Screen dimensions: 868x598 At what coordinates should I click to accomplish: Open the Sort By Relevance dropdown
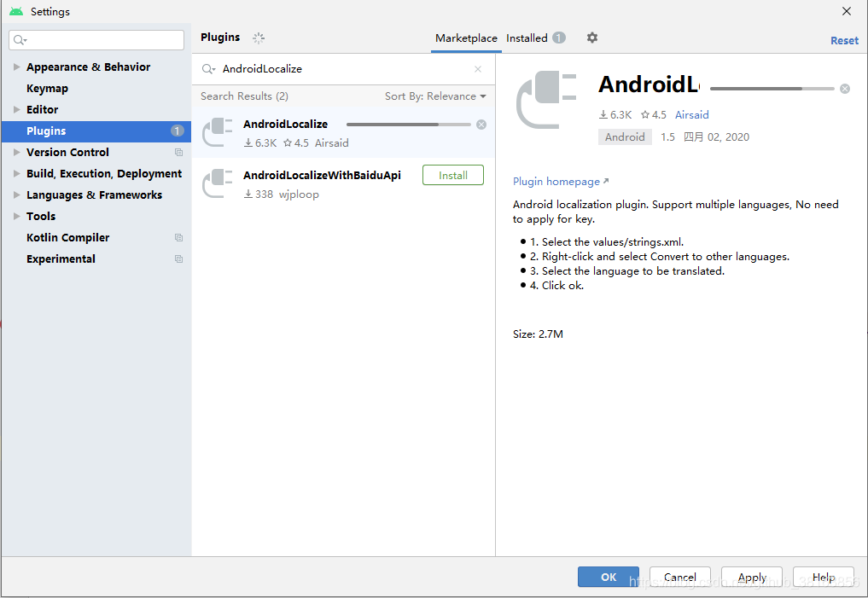click(435, 96)
